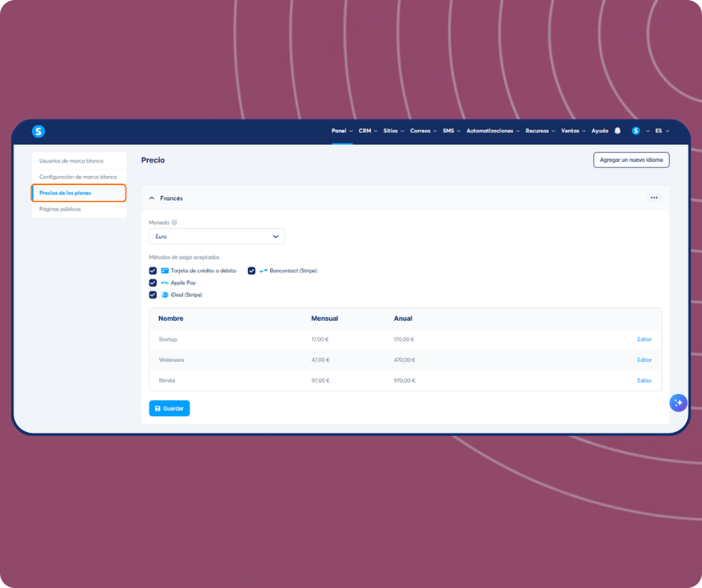Screen dimensions: 702x588
Task: Edit the Webinaire plan
Action: (x=644, y=360)
